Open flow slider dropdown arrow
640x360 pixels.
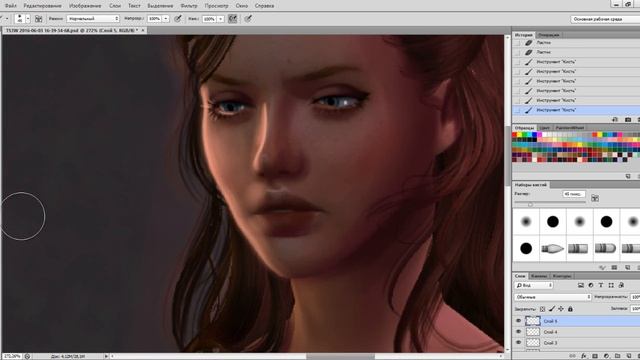(x=220, y=19)
